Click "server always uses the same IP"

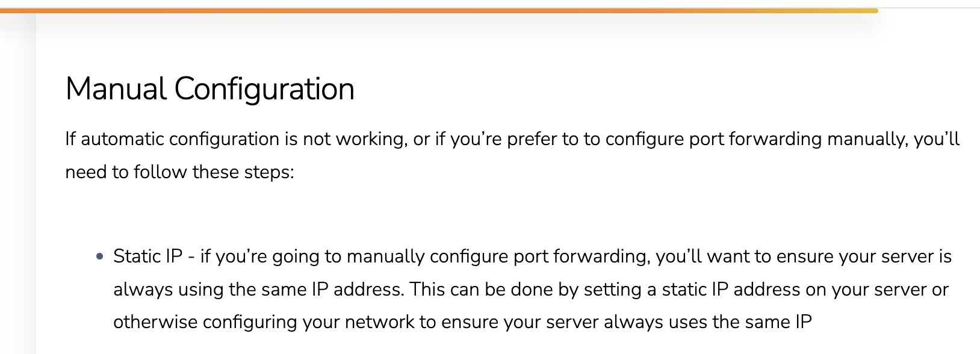(707, 322)
